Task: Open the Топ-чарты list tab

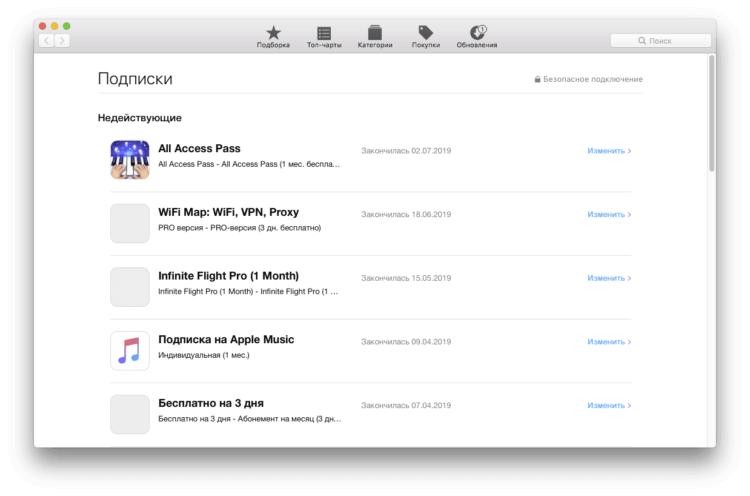Action: (x=324, y=37)
